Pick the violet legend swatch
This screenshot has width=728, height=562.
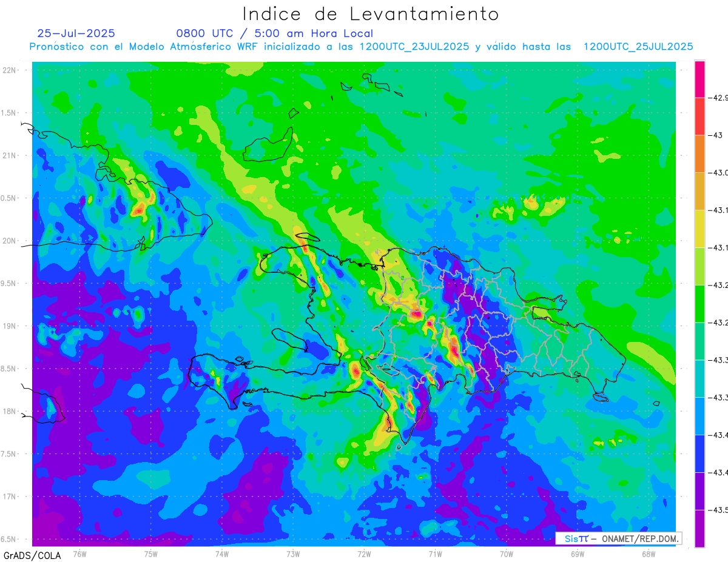tap(699, 491)
